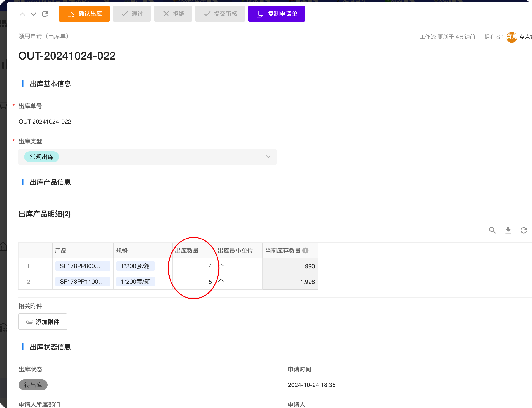532x408 pixels.
Task: Expand the 出库类型 dropdown arrow
Action: click(268, 157)
